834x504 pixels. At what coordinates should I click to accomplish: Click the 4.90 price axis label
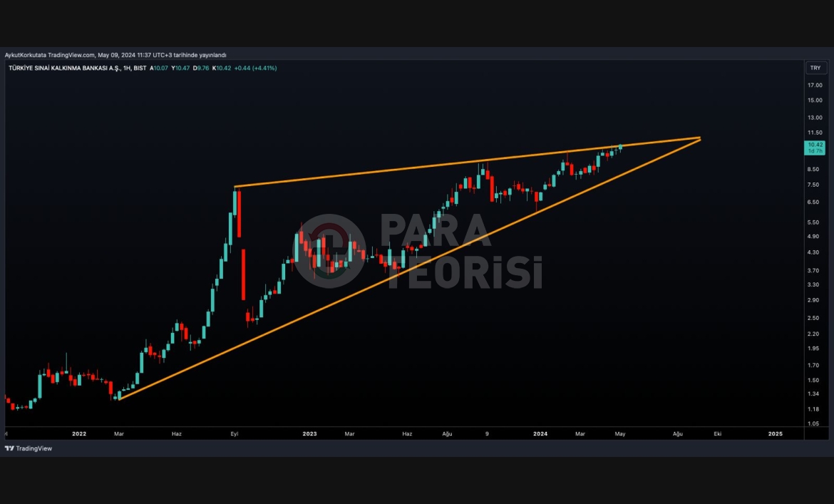point(813,236)
